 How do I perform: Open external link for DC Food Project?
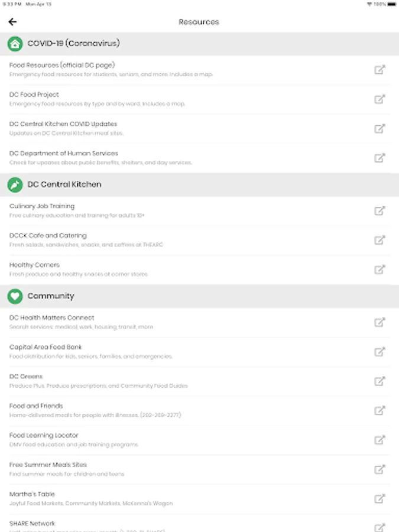pyautogui.click(x=379, y=99)
